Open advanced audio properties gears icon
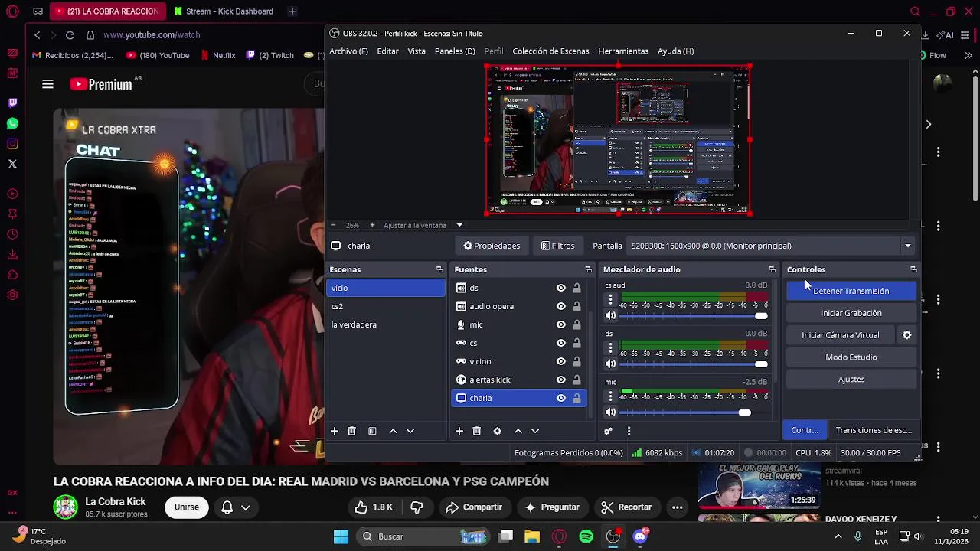980x551 pixels. [608, 431]
